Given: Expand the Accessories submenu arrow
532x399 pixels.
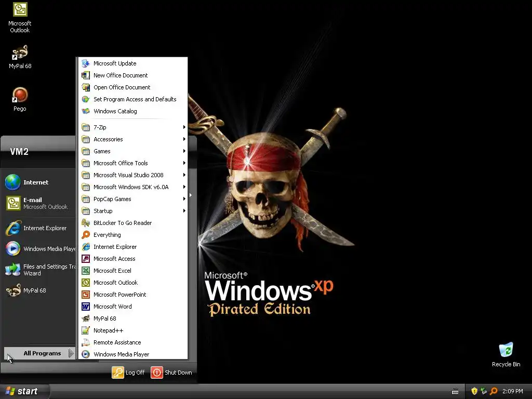Looking at the screenshot, I should (x=184, y=139).
